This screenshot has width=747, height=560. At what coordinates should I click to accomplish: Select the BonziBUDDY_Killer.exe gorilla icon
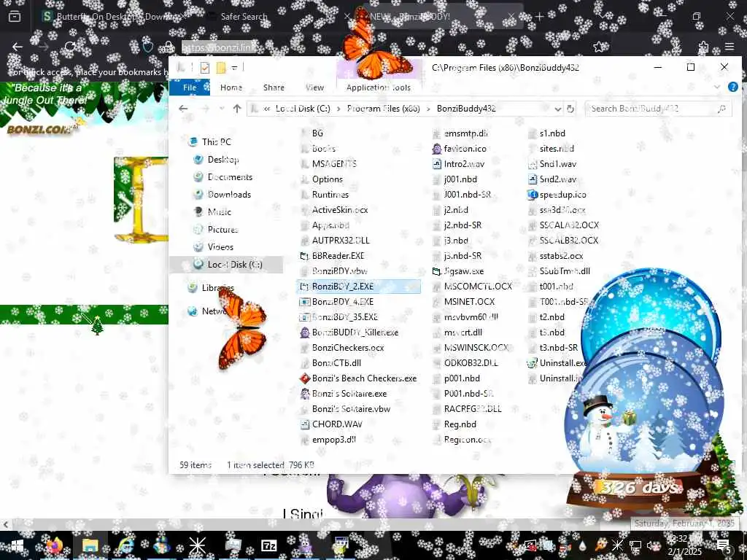click(x=305, y=332)
